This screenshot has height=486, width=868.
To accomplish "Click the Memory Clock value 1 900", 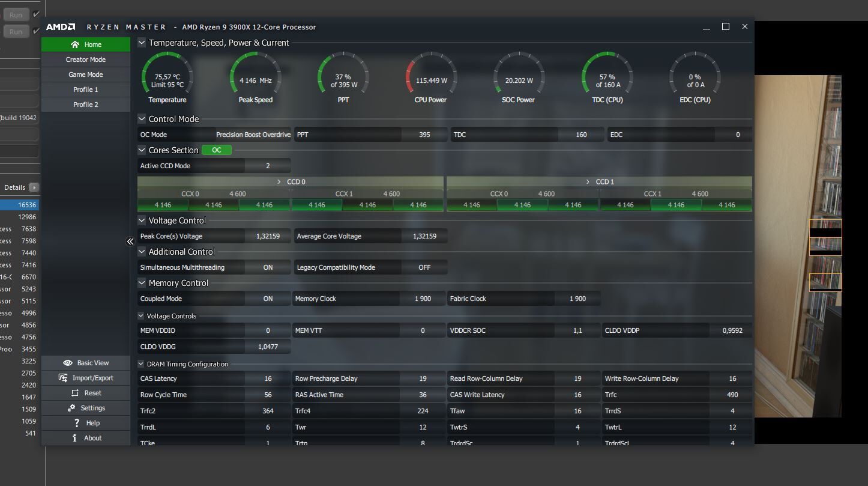I will tap(423, 299).
